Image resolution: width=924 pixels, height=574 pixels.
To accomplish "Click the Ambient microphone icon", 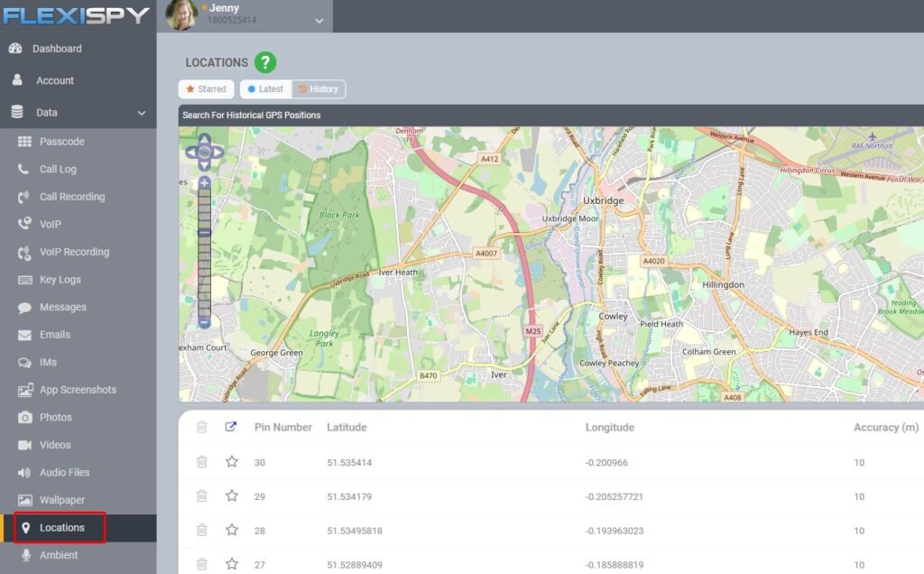I will 26,555.
